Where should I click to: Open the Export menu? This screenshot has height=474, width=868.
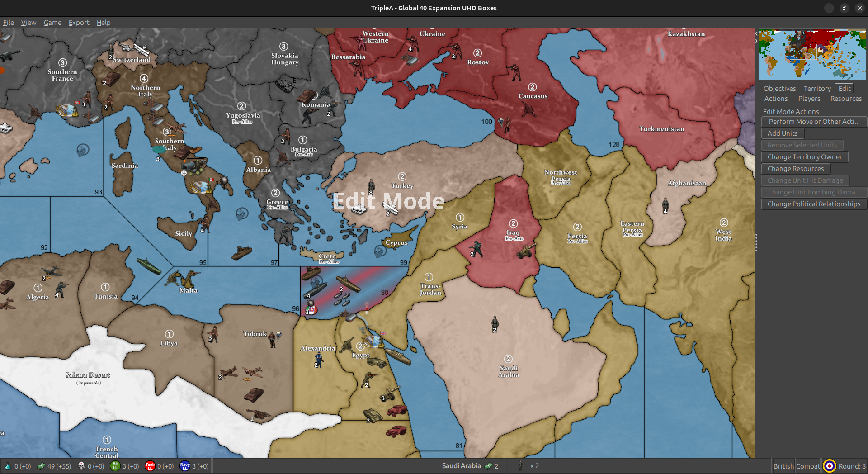click(79, 23)
